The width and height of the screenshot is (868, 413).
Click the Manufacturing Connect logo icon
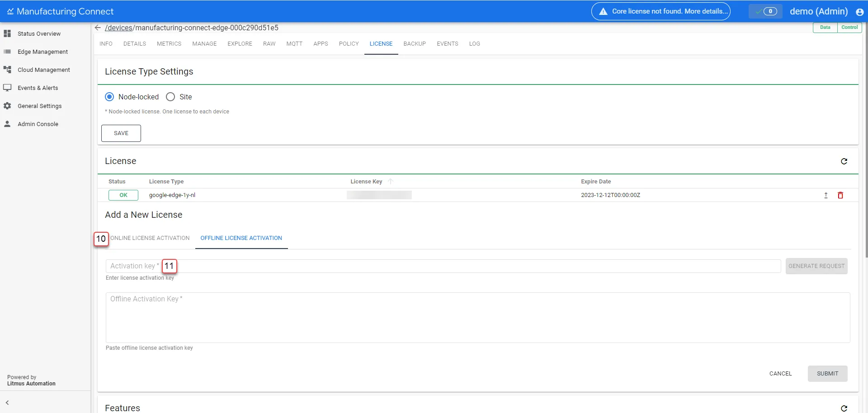pos(10,11)
